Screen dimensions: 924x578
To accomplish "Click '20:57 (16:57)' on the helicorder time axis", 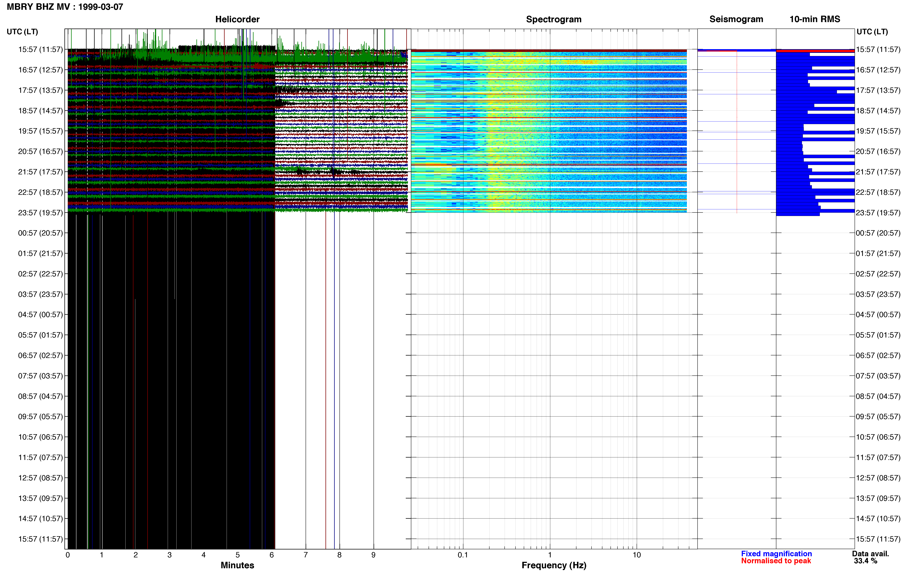I will 41,151.
